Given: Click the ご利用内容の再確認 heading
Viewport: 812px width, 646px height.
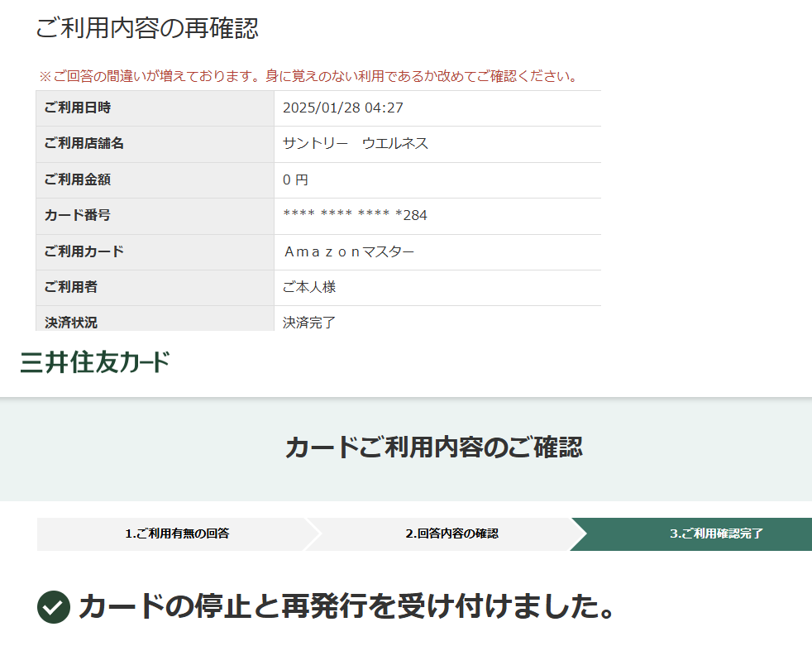Looking at the screenshot, I should point(147,28).
